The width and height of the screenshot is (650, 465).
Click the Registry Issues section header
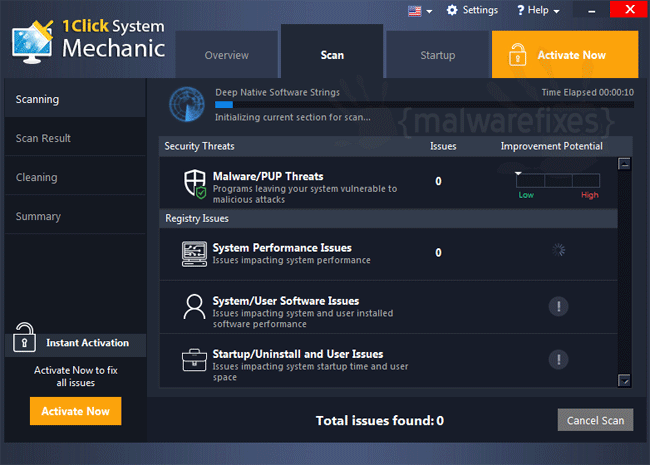pyautogui.click(x=197, y=218)
